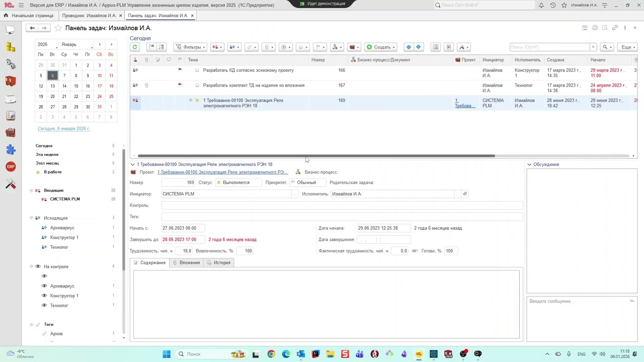Select the Архив tag

pos(56,334)
